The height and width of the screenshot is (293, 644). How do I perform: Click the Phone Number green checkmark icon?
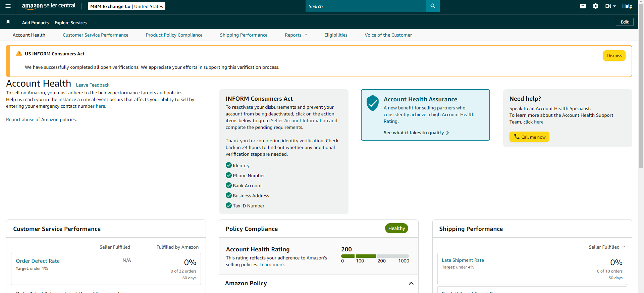(229, 175)
